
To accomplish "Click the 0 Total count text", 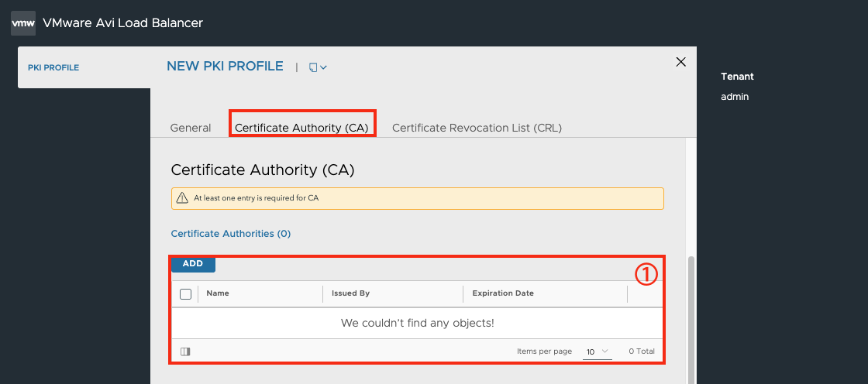I will point(642,351).
